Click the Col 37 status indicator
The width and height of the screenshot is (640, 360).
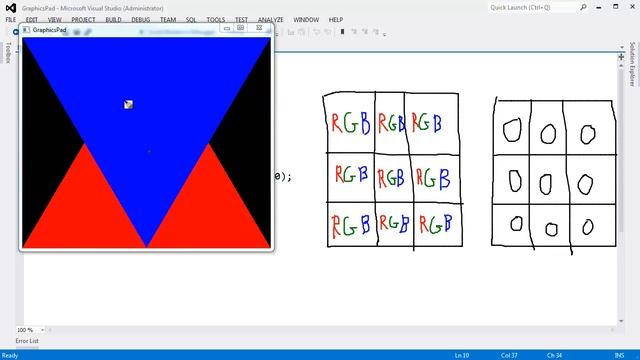(509, 356)
